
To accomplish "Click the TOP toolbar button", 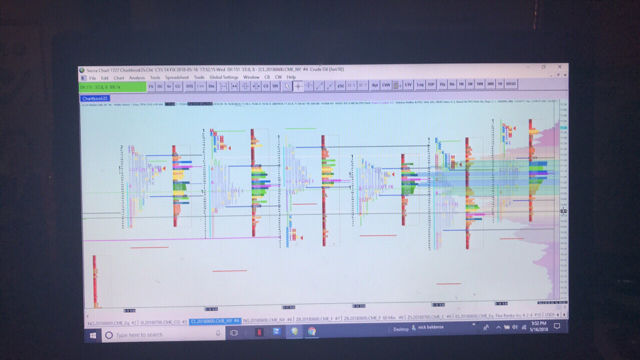I will coord(431,84).
